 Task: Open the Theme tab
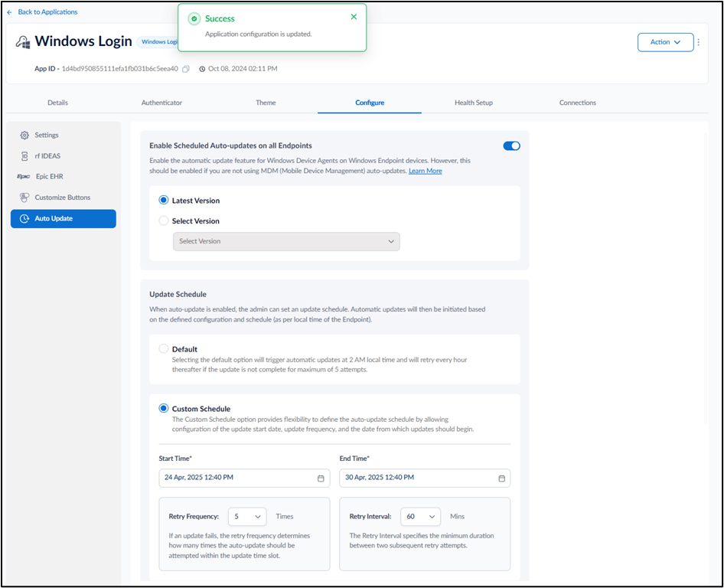click(x=266, y=103)
